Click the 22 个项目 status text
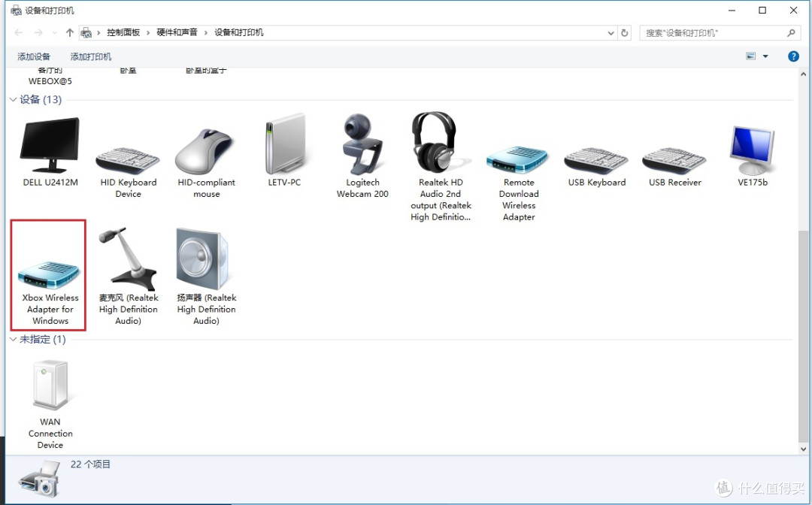 (x=91, y=464)
